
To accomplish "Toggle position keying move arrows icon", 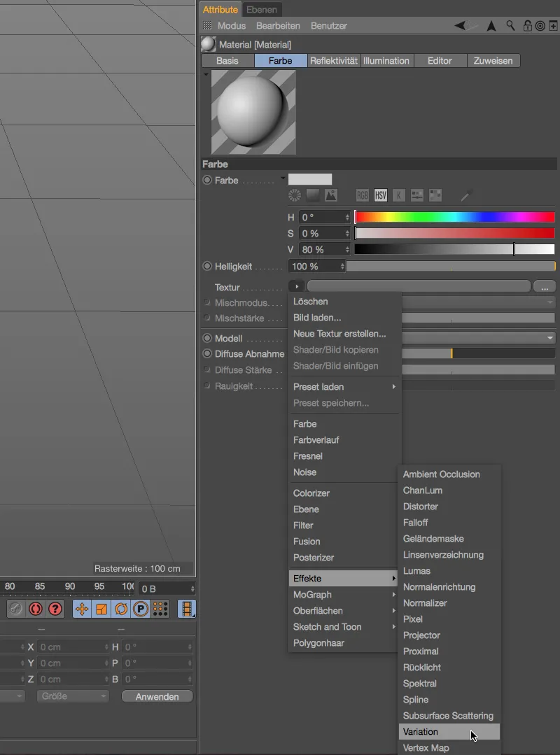I will (82, 609).
